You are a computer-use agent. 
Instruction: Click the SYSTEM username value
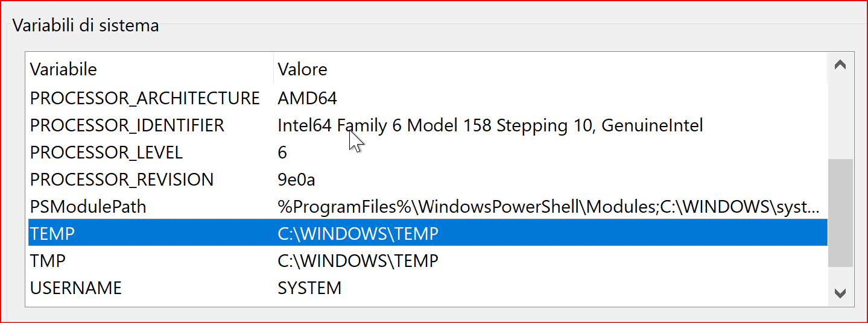tap(309, 288)
